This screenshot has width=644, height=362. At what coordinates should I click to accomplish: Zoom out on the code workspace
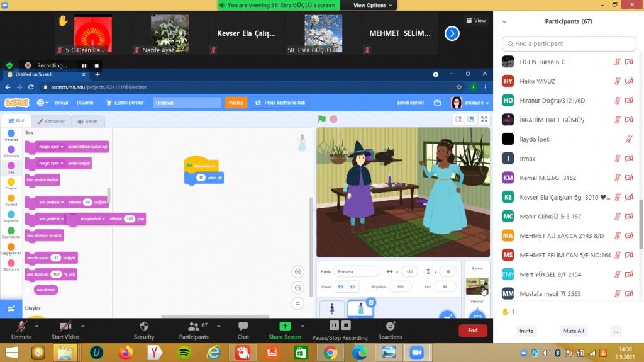[298, 288]
